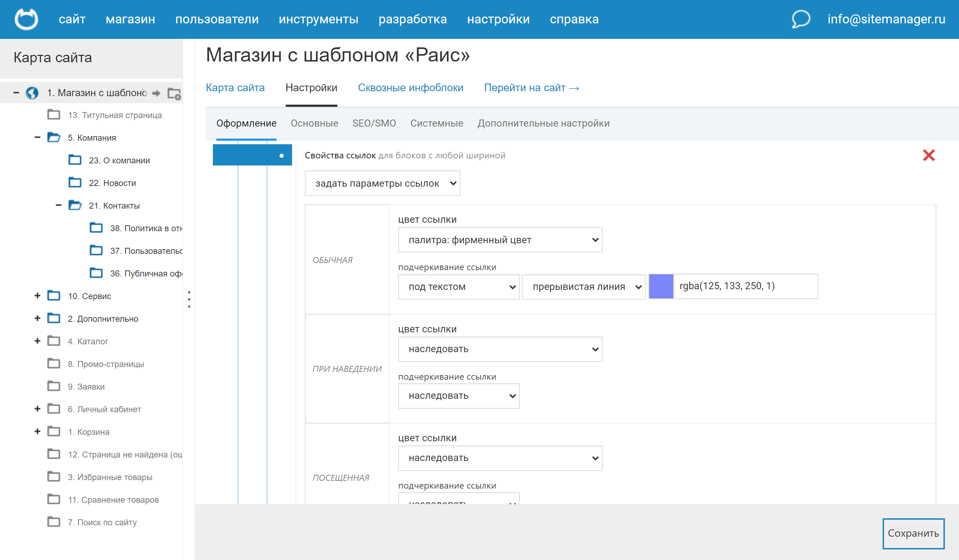Viewport: 959px width, 560px height.
Task: Click folder icon of 4. Каталог
Action: pos(54,341)
